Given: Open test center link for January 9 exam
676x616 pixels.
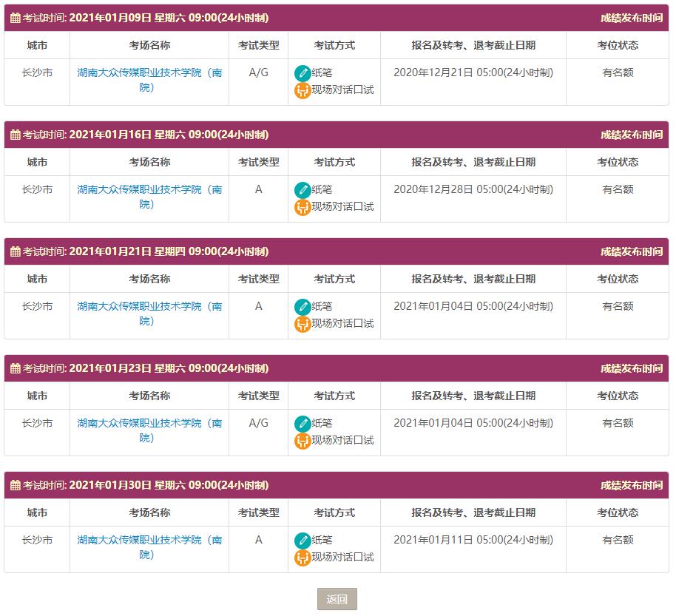Looking at the screenshot, I should (x=149, y=80).
